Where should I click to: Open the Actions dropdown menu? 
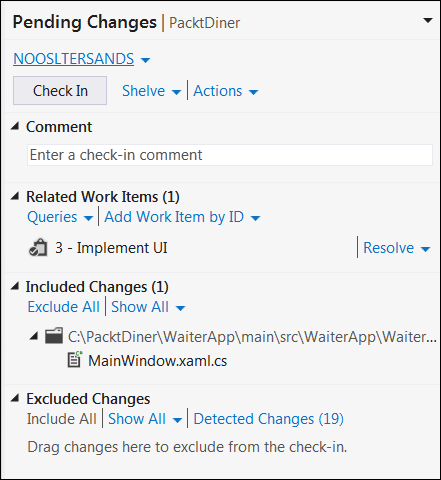tap(226, 91)
